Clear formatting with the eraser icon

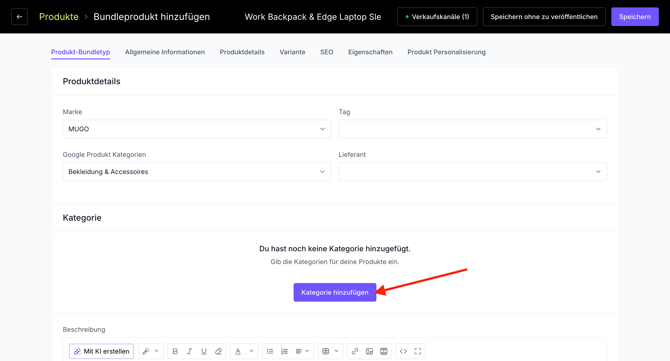click(x=218, y=351)
